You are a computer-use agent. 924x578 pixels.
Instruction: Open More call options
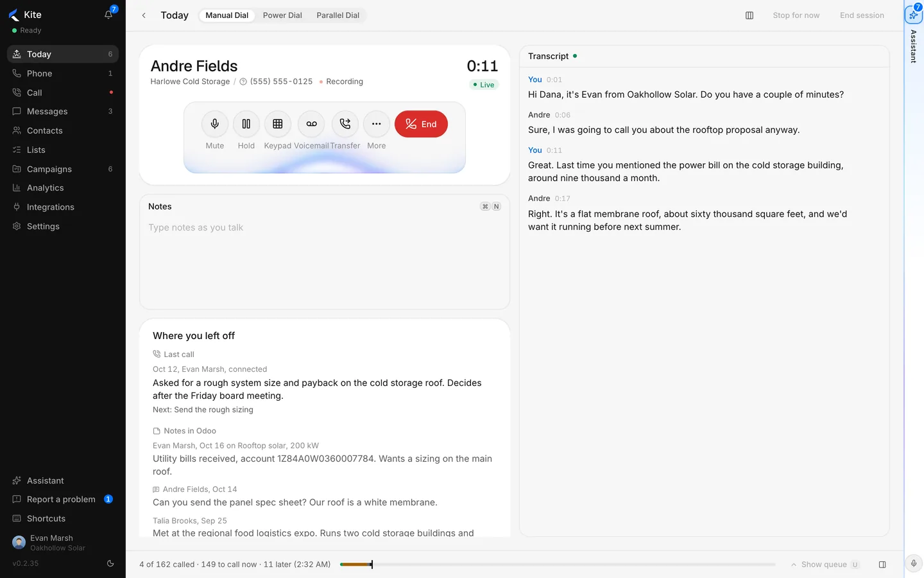pyautogui.click(x=377, y=124)
